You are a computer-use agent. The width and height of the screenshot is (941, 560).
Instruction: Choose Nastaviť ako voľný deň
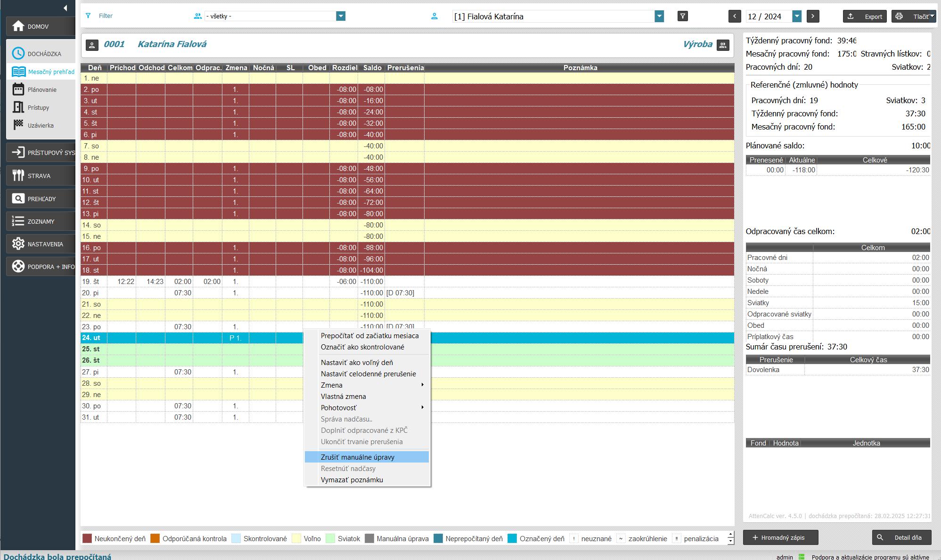(357, 363)
